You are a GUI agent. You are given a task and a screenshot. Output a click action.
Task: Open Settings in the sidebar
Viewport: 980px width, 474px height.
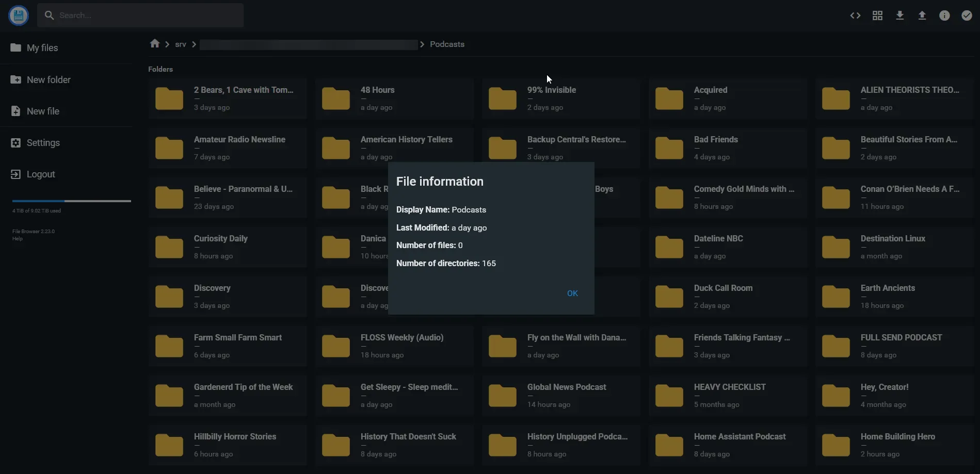pyautogui.click(x=66, y=143)
